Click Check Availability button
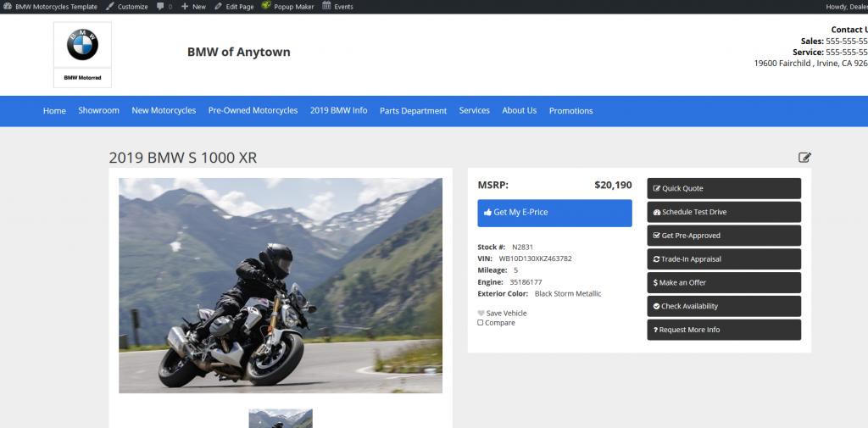Screen dimensions: 868x428 [x=724, y=306]
